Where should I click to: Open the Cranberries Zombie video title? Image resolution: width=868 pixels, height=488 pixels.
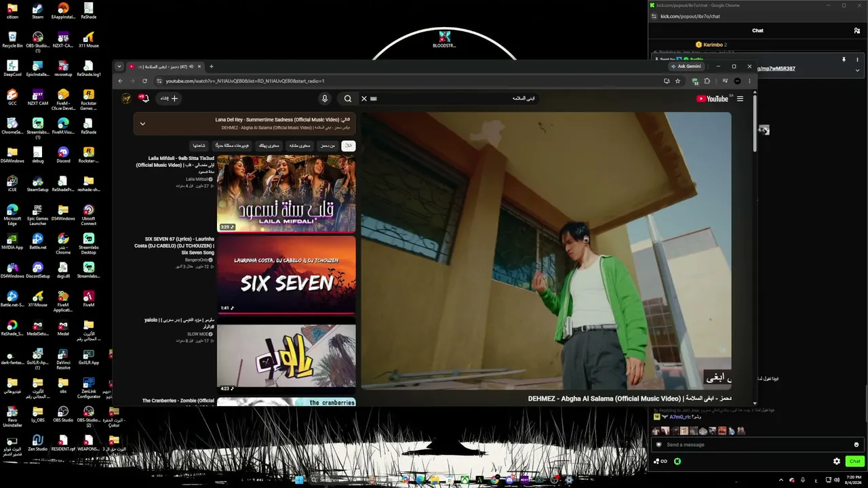point(178,401)
